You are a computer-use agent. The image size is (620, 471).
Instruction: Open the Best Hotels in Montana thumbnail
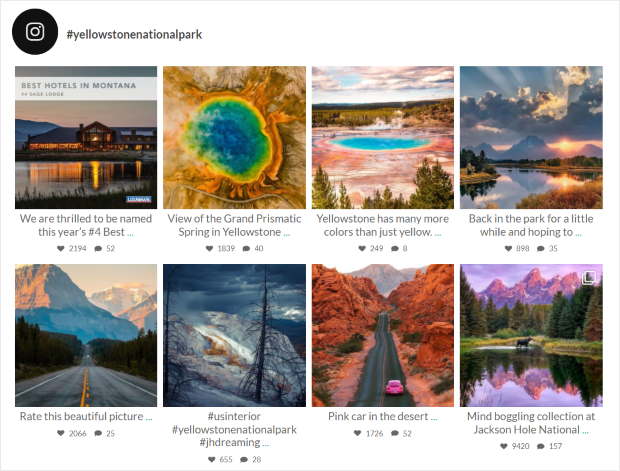tap(86, 137)
